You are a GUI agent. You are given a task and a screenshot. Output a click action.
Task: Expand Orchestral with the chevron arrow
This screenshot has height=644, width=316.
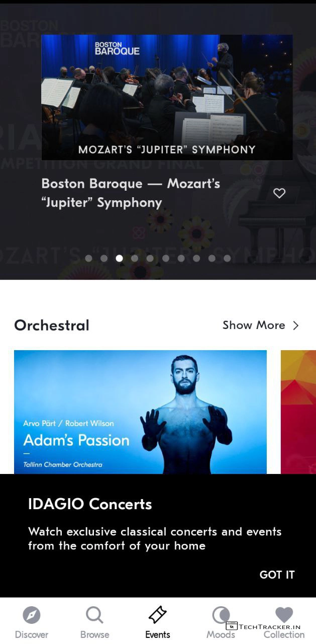(x=296, y=326)
